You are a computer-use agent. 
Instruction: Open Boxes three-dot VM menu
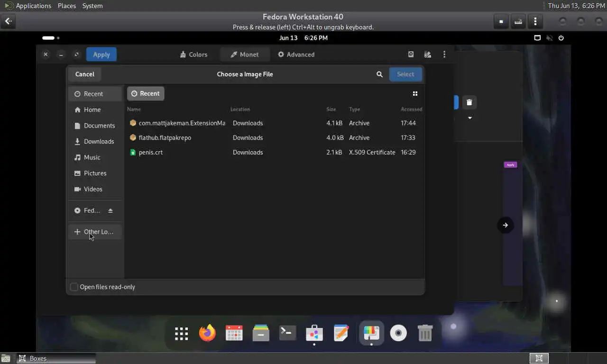[535, 21]
